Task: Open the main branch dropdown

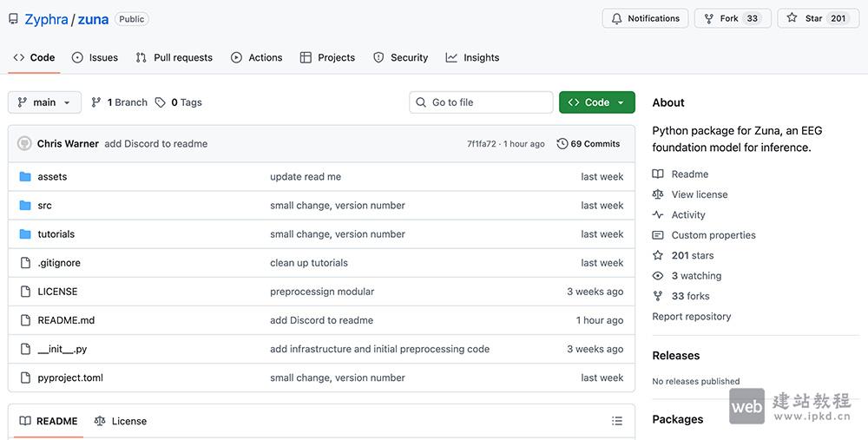Action: 44,102
